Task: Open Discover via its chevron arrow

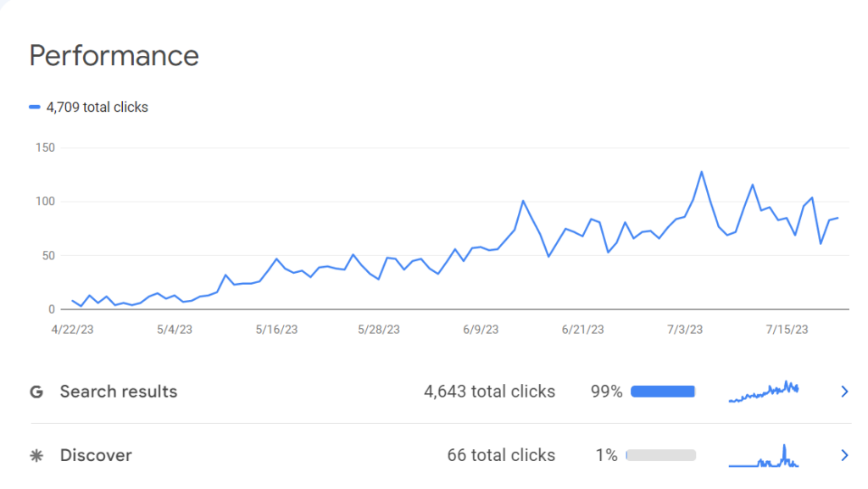Action: pos(844,455)
